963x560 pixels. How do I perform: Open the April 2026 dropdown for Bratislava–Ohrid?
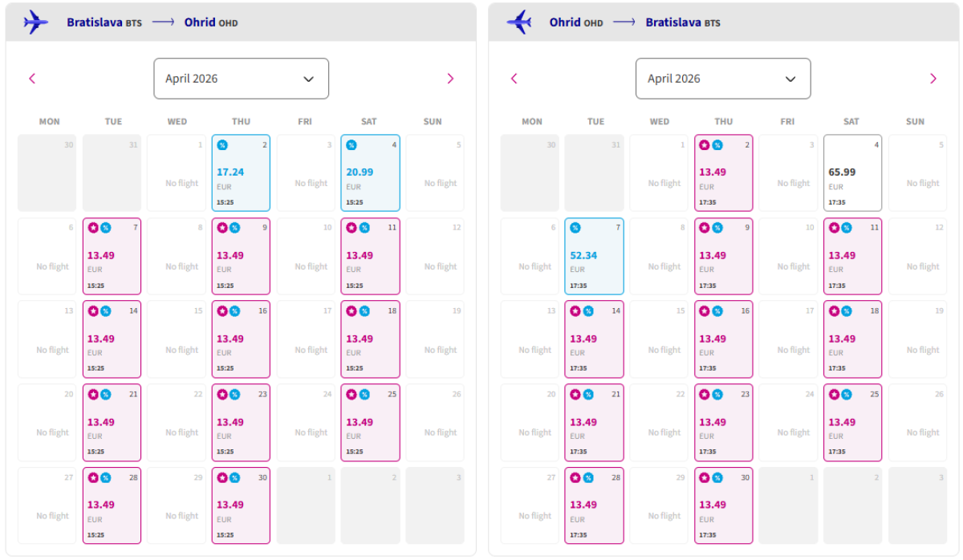(241, 79)
